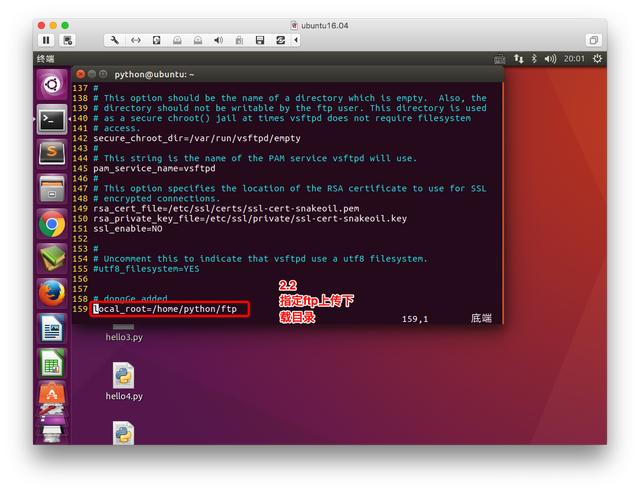Click the 终端 app menu label
This screenshot has height=492, width=640.
point(45,59)
